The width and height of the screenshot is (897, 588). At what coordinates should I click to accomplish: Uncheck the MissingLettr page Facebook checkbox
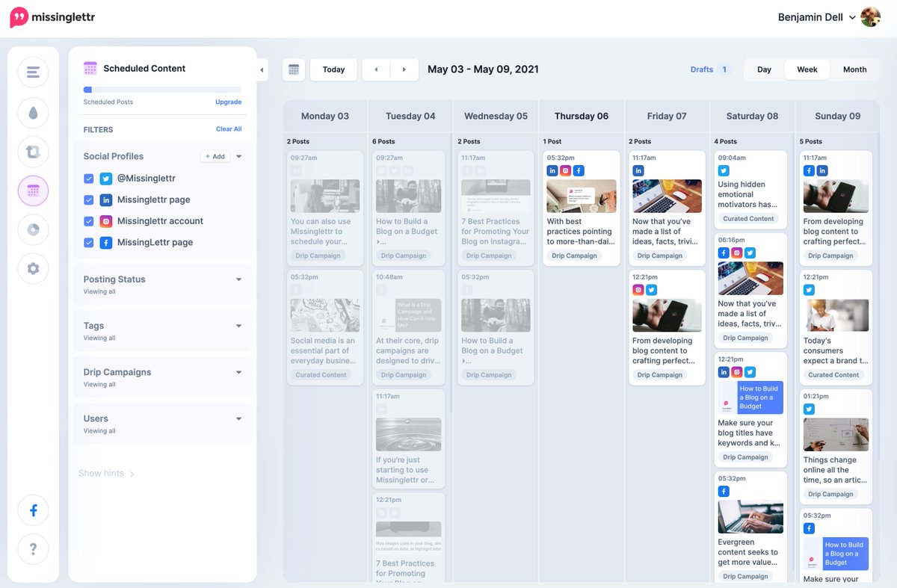click(89, 242)
